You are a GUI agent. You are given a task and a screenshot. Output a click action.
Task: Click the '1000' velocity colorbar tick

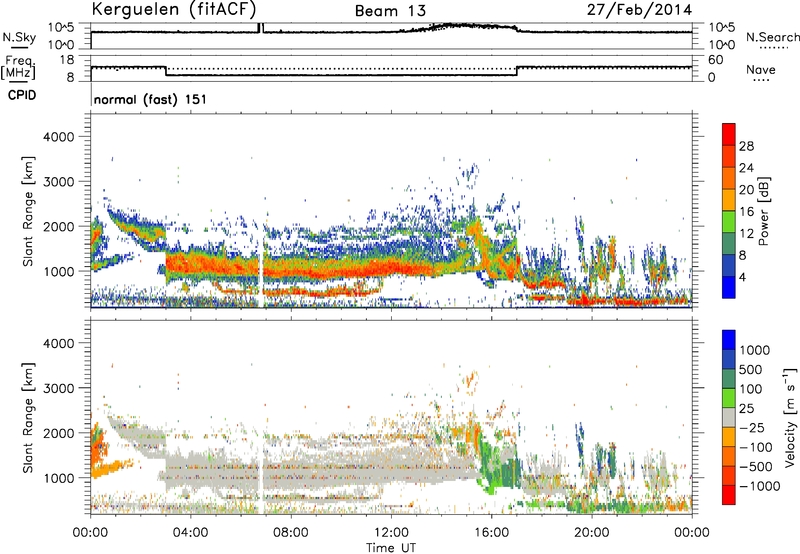tap(755, 350)
